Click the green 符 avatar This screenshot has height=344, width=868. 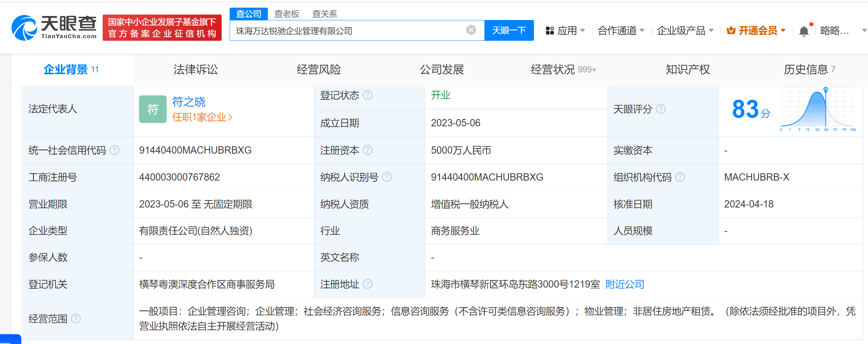pyautogui.click(x=153, y=109)
